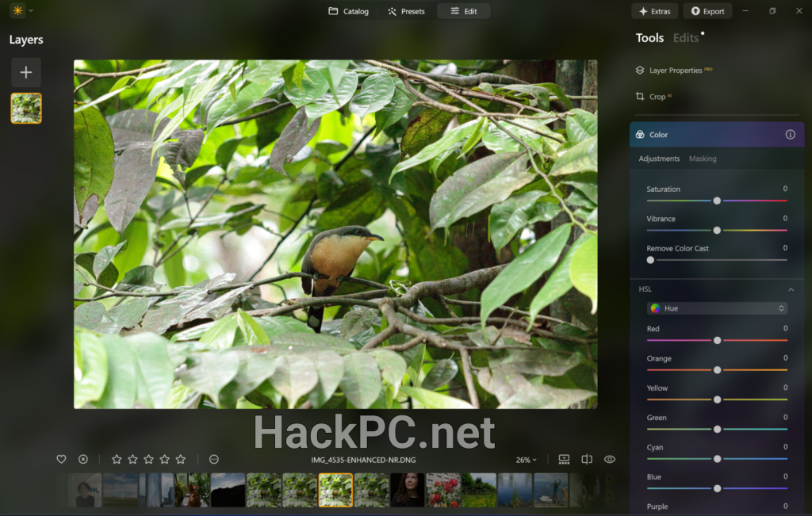Rate photo three stars

[148, 459]
